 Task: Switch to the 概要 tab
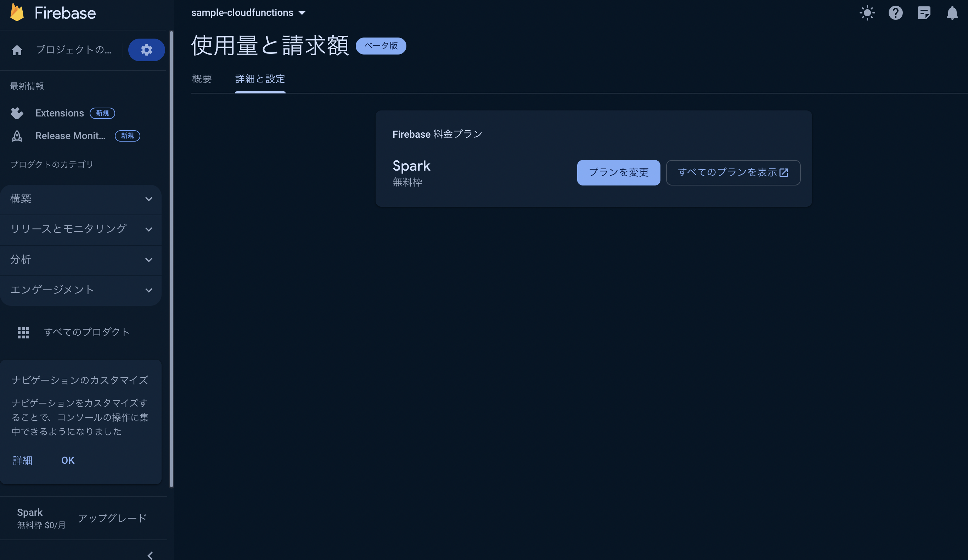202,79
